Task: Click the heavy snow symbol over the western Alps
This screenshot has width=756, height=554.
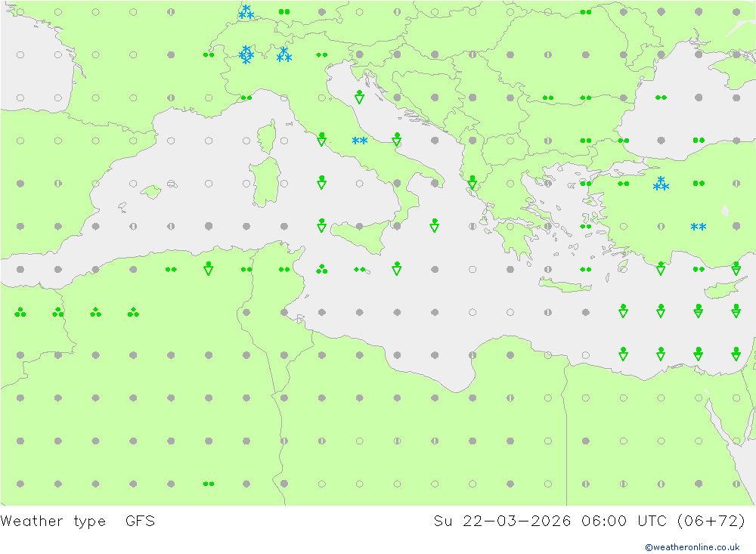Action: pyautogui.click(x=246, y=54)
